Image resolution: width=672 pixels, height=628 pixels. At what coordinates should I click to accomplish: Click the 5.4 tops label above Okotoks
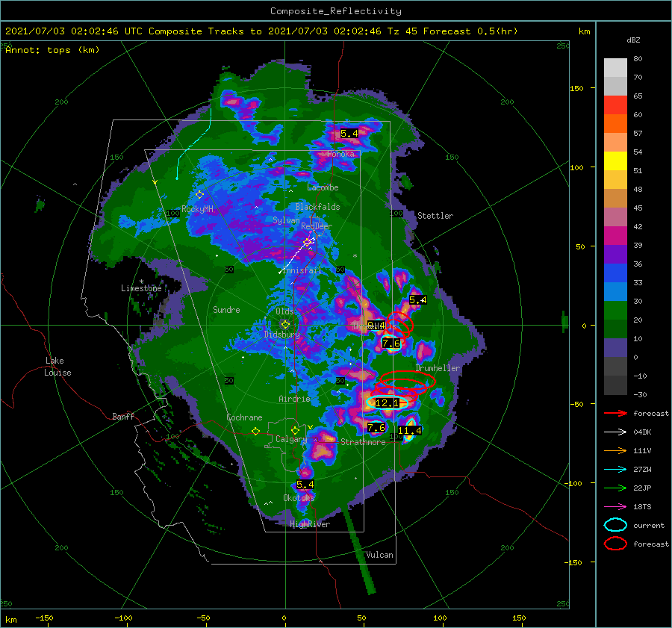tap(305, 485)
